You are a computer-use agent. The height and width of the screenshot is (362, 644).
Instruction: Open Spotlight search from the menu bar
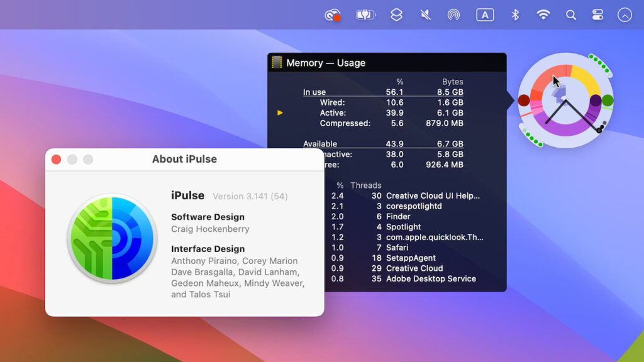click(570, 14)
